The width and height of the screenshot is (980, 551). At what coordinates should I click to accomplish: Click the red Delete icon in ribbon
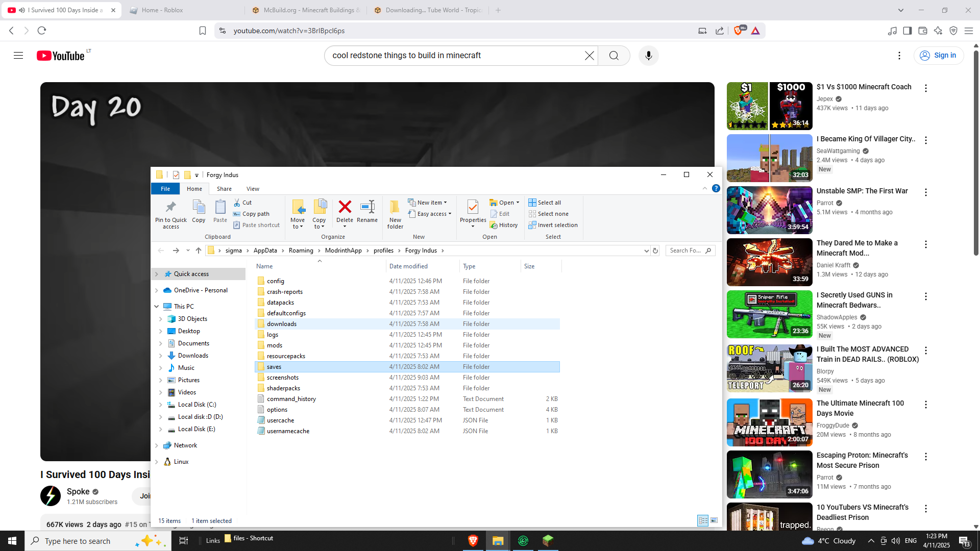(x=345, y=208)
